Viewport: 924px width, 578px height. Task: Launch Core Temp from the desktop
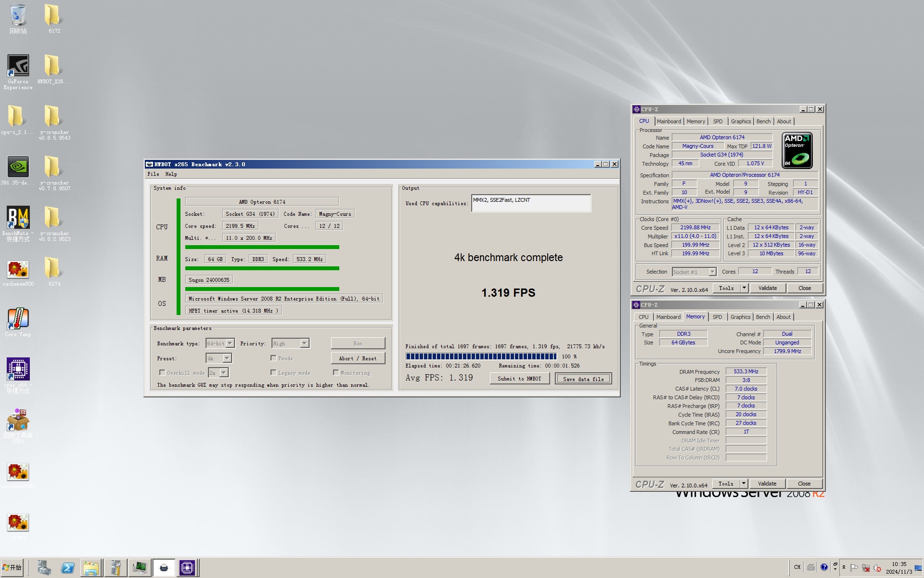point(18,323)
